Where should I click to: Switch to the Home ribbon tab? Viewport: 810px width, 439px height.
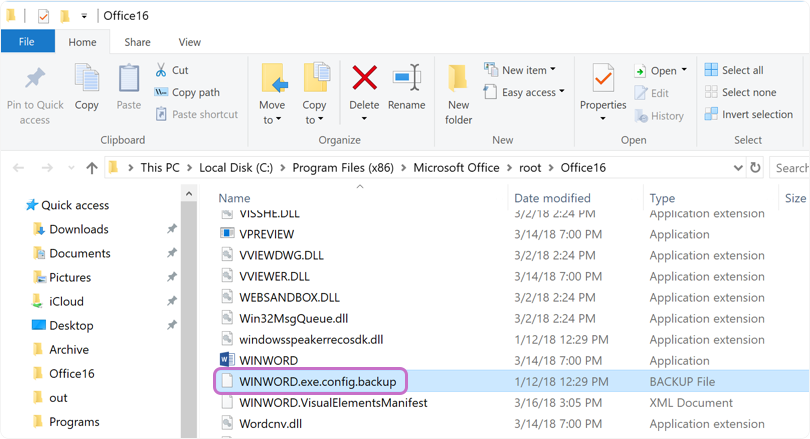coord(82,42)
